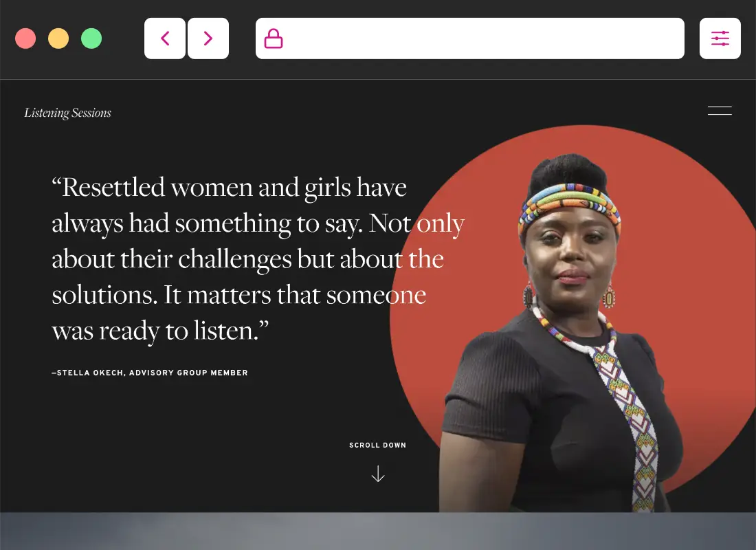
Task: Click the green maximize window dot
Action: point(91,38)
